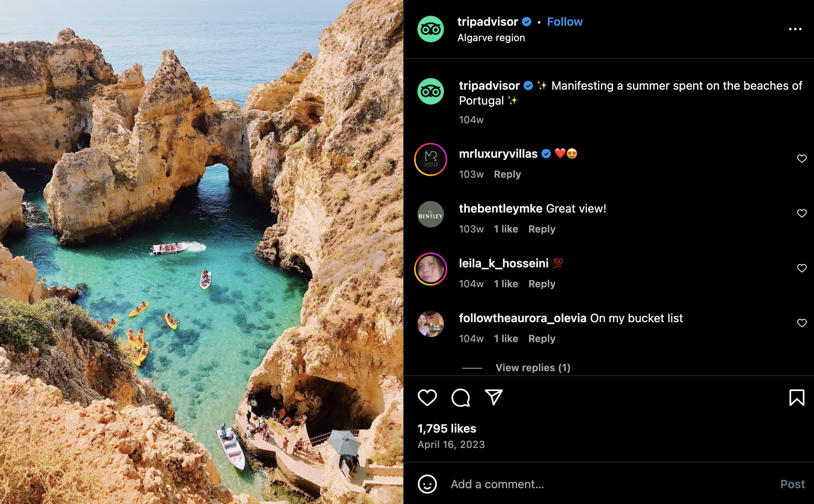Reply to thebentleymke's comment
The height and width of the screenshot is (504, 814).
click(542, 229)
